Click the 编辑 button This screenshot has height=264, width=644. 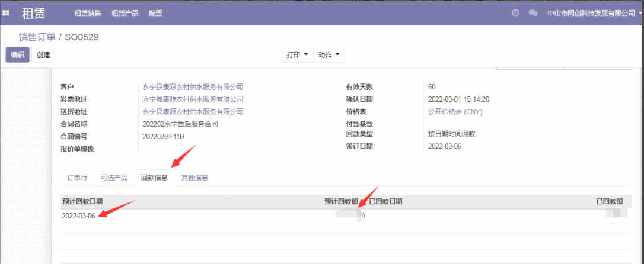[17, 55]
